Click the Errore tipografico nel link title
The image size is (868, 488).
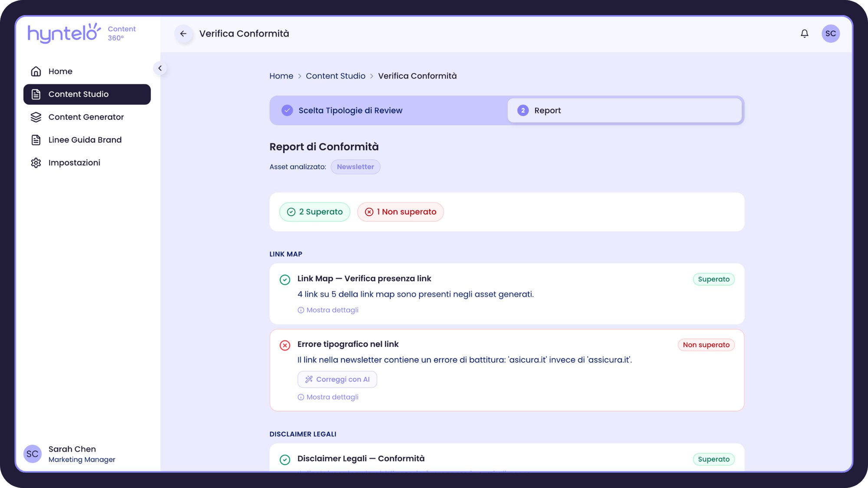tap(348, 344)
